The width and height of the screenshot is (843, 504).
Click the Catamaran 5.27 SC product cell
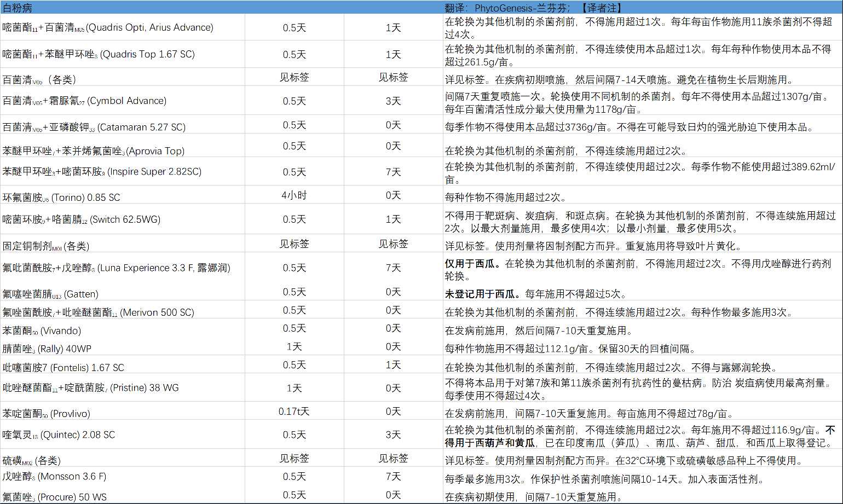click(x=123, y=125)
